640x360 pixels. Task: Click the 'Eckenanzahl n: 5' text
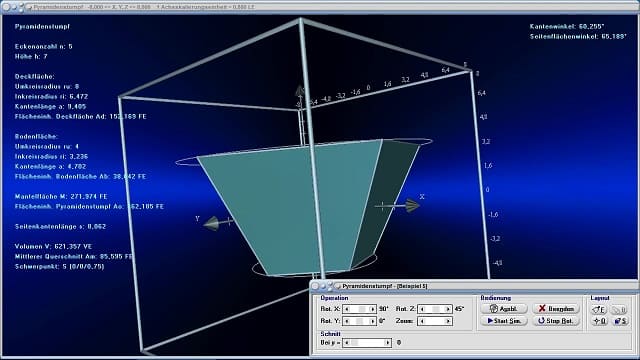(43, 47)
